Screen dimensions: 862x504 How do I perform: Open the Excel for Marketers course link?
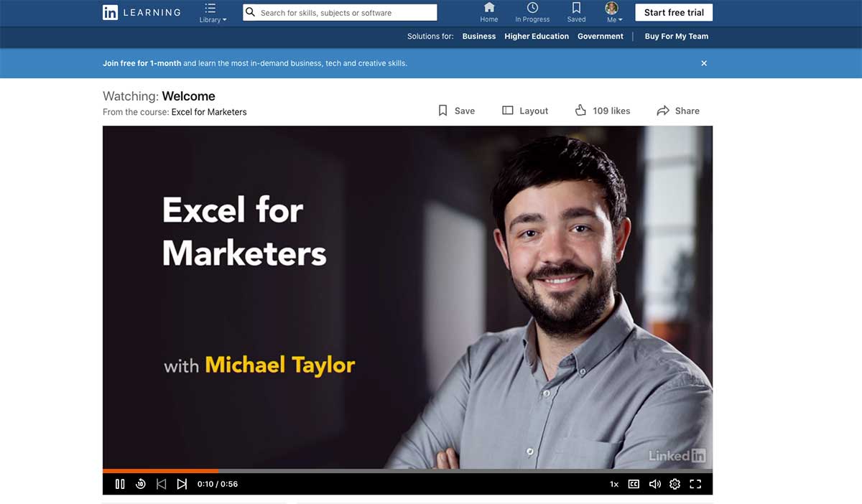point(209,112)
